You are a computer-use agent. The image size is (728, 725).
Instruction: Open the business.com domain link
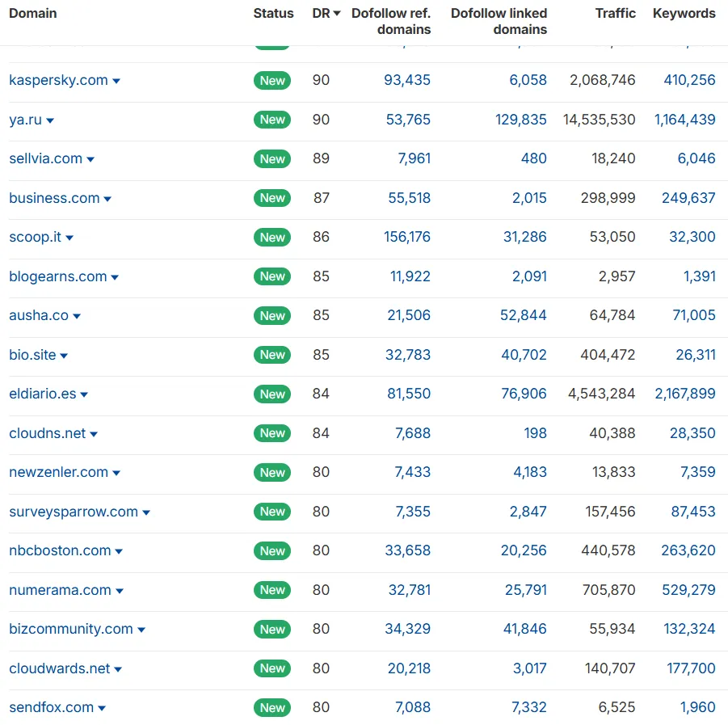54,198
